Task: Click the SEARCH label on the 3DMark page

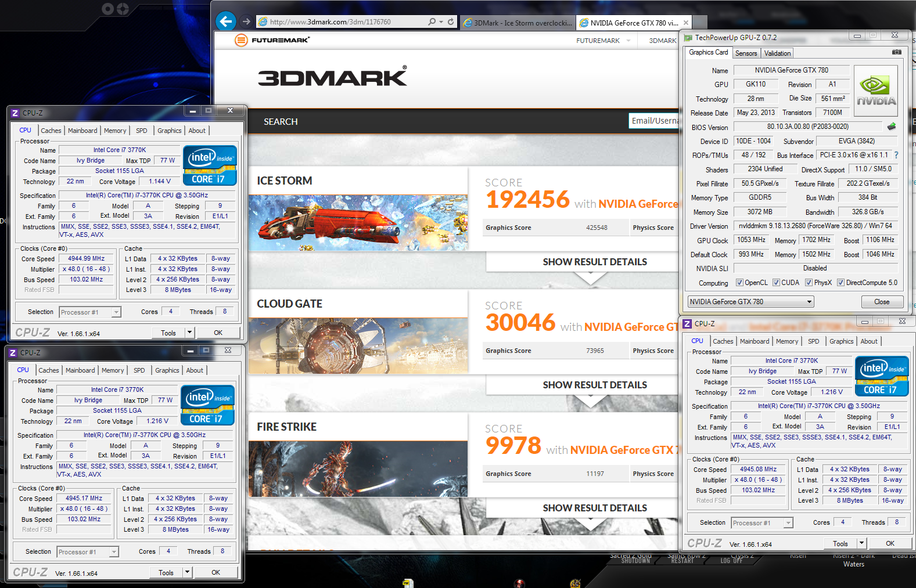Action: click(x=281, y=121)
